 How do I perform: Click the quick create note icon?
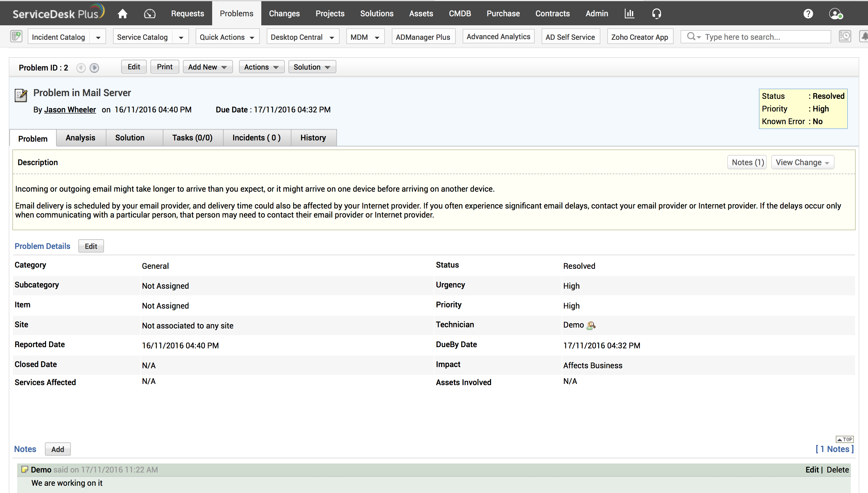click(16, 36)
